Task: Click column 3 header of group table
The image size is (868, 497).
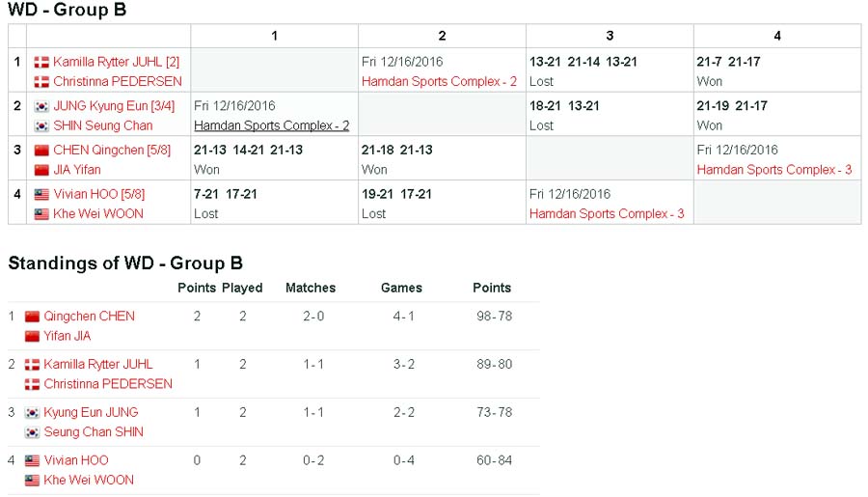Action: [610, 36]
